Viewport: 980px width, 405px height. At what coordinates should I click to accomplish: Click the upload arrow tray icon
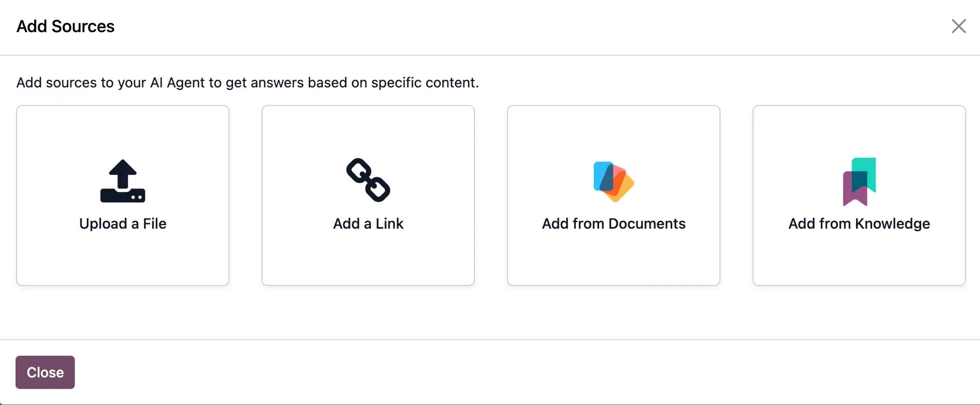[x=122, y=181]
